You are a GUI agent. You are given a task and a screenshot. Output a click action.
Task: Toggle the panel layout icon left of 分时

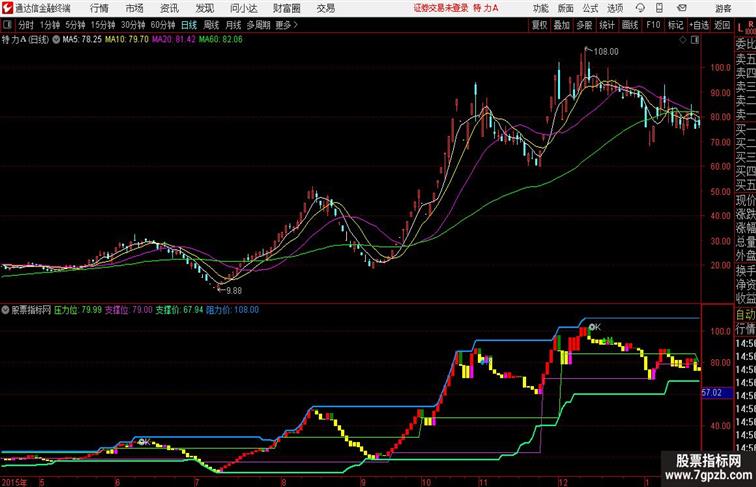click(x=7, y=25)
